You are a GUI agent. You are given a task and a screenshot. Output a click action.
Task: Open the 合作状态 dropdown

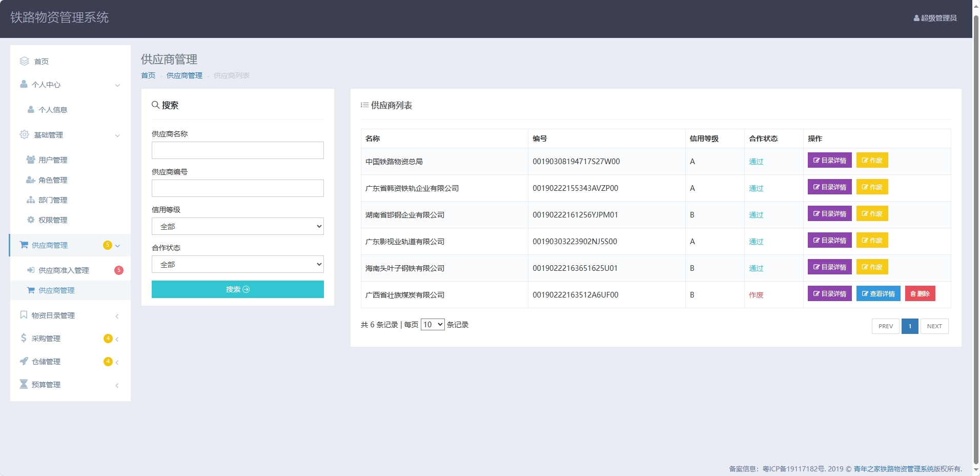click(x=237, y=264)
